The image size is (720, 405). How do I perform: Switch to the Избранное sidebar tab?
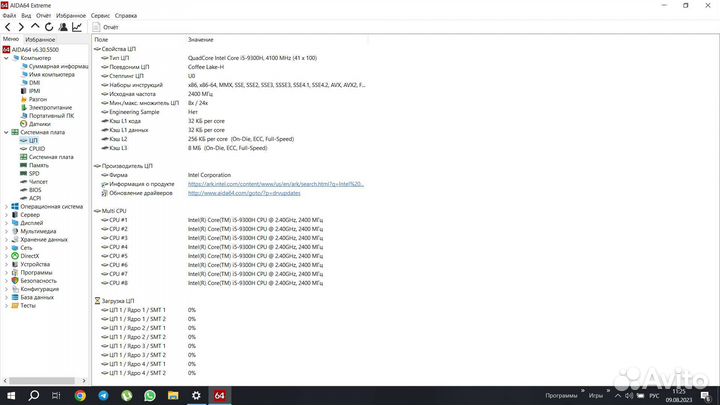(x=40, y=39)
